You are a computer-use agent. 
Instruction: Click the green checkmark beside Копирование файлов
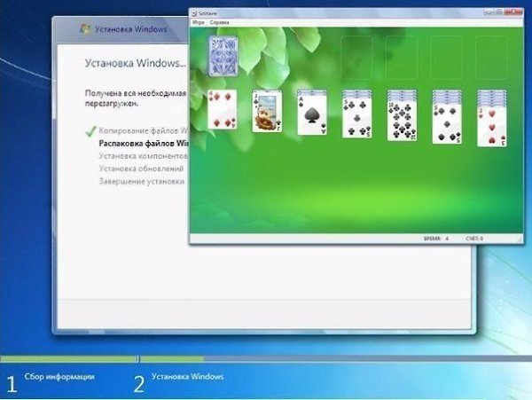90,131
